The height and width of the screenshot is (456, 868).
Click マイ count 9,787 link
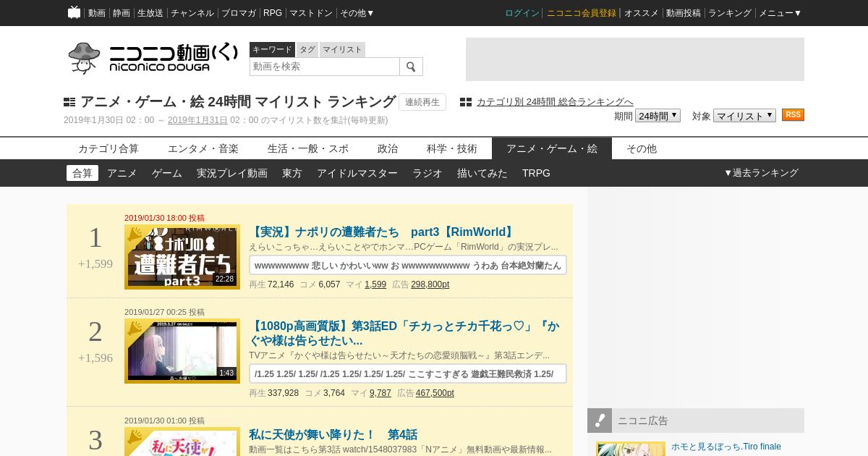coord(380,393)
